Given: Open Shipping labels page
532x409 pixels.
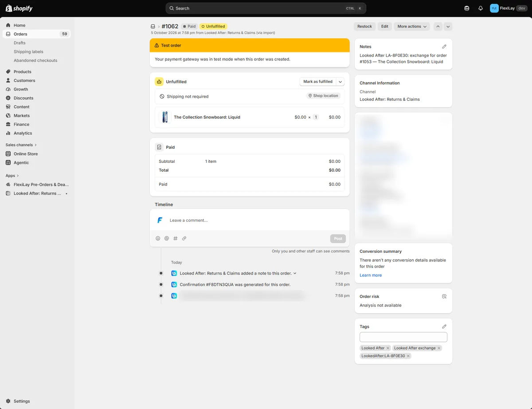Looking at the screenshot, I should pyautogui.click(x=28, y=52).
